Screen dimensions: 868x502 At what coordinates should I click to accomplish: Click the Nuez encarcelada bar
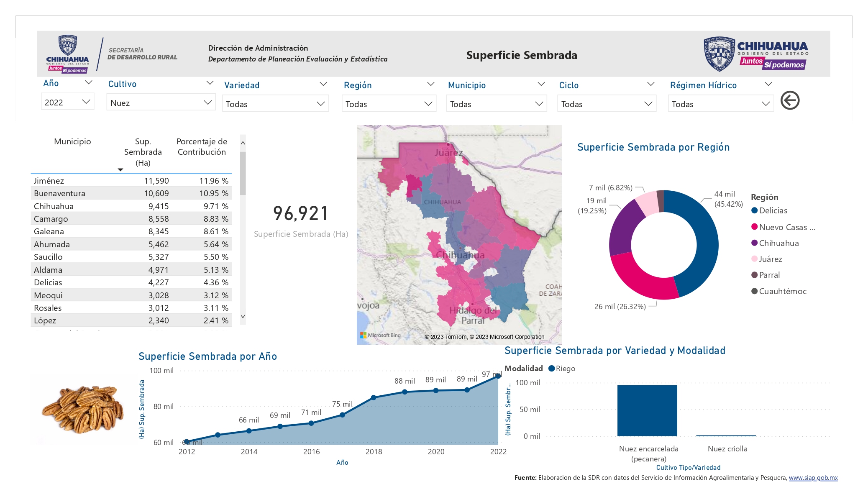pos(647,410)
